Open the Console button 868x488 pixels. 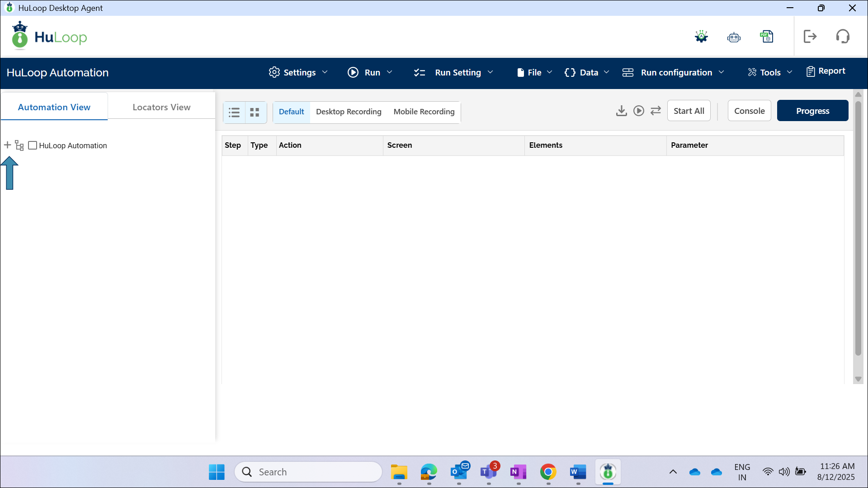749,111
